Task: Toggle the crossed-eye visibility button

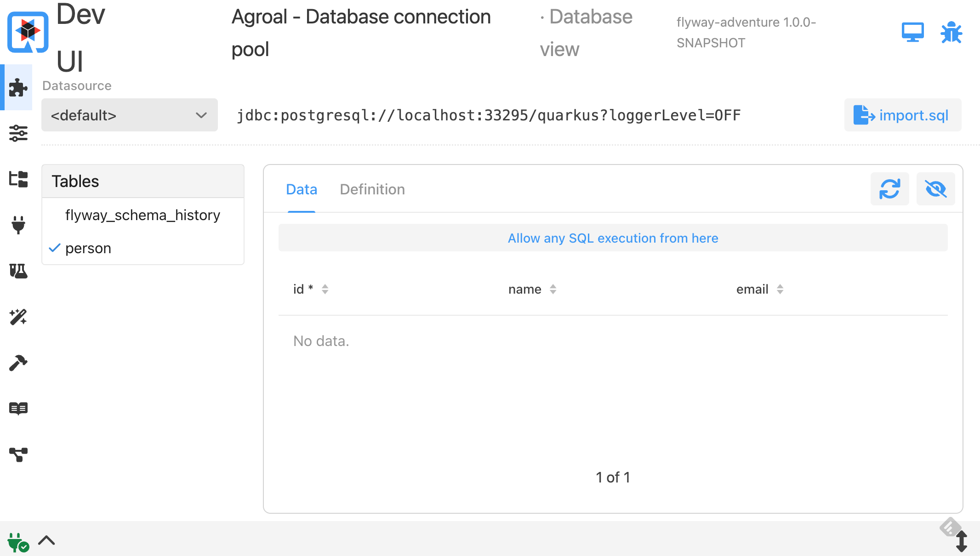Action: (935, 189)
